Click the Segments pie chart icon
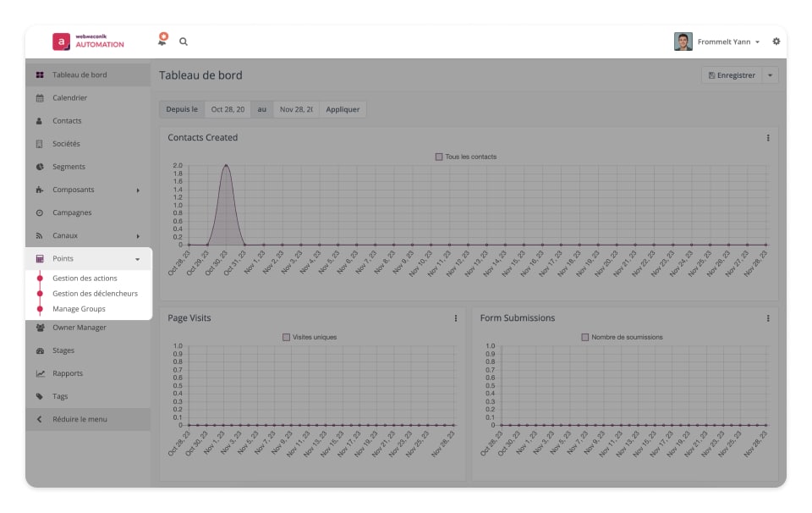This screenshot has height=513, width=812. 40,167
